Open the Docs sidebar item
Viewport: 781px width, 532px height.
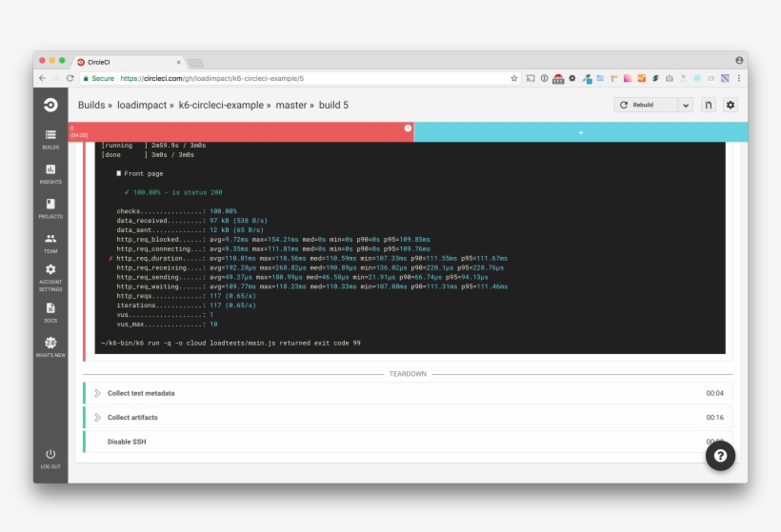tap(50, 312)
